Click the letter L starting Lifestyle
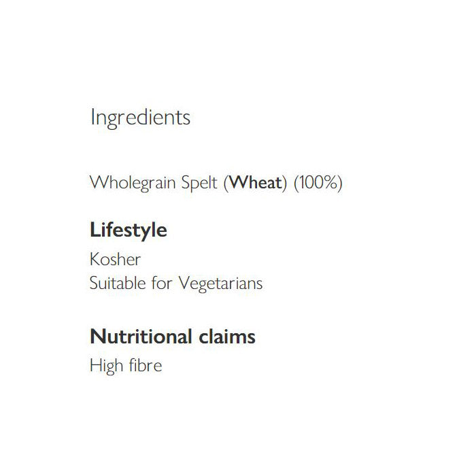Screen dimensions: 476x476 click(95, 231)
